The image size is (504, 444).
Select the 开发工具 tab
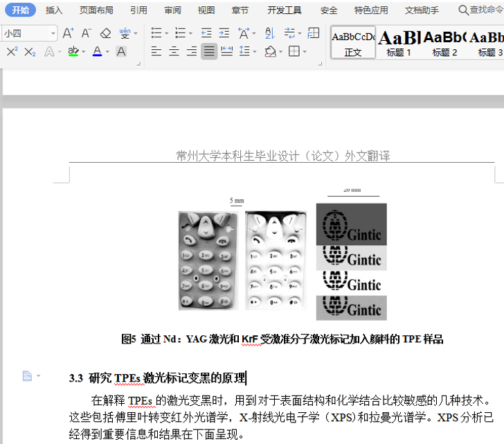click(285, 10)
